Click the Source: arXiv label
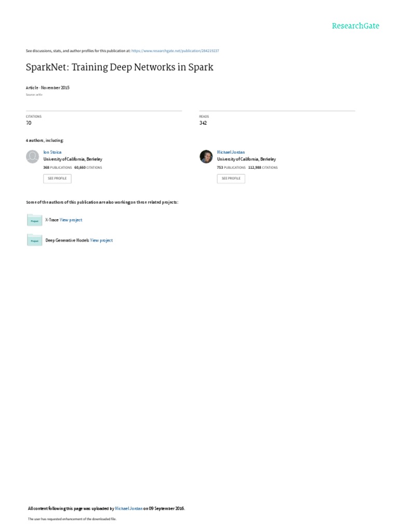This screenshot has height=532, width=399. click(x=34, y=95)
